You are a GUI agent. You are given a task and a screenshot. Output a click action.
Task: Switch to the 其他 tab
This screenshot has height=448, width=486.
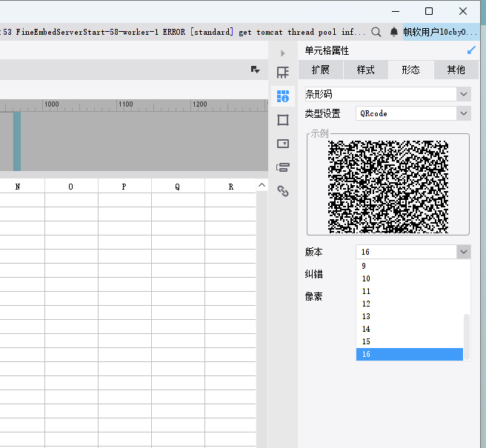(x=456, y=70)
